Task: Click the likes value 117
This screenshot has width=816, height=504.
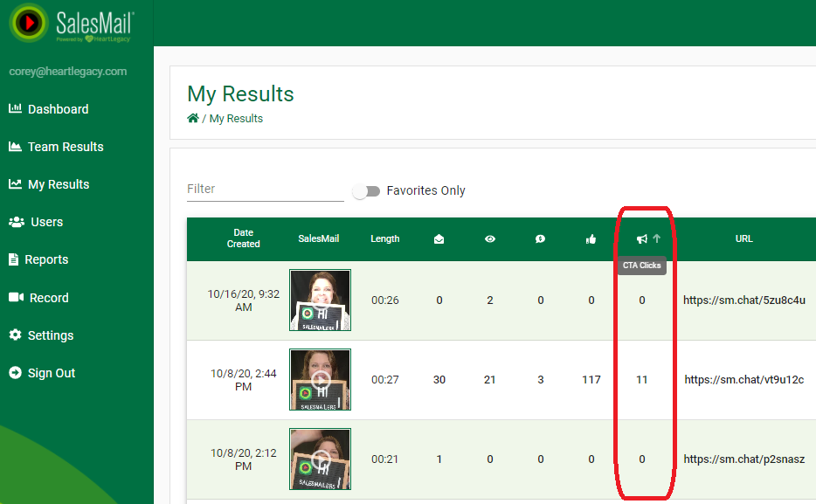Action: (x=591, y=380)
